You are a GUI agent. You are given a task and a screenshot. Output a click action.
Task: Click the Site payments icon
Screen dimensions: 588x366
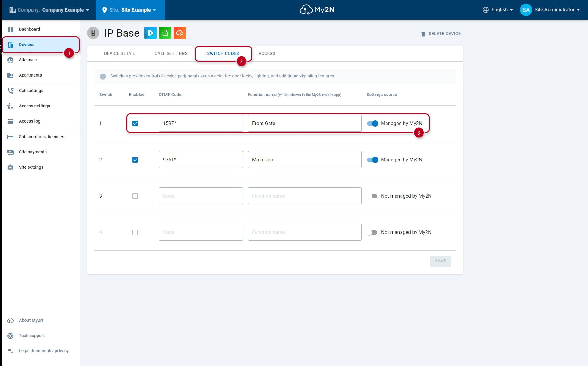point(10,152)
